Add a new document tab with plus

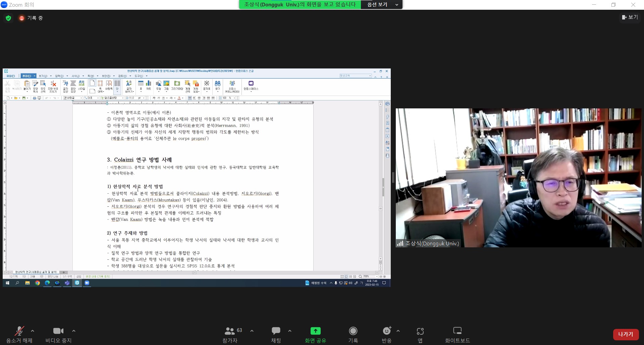point(64,272)
